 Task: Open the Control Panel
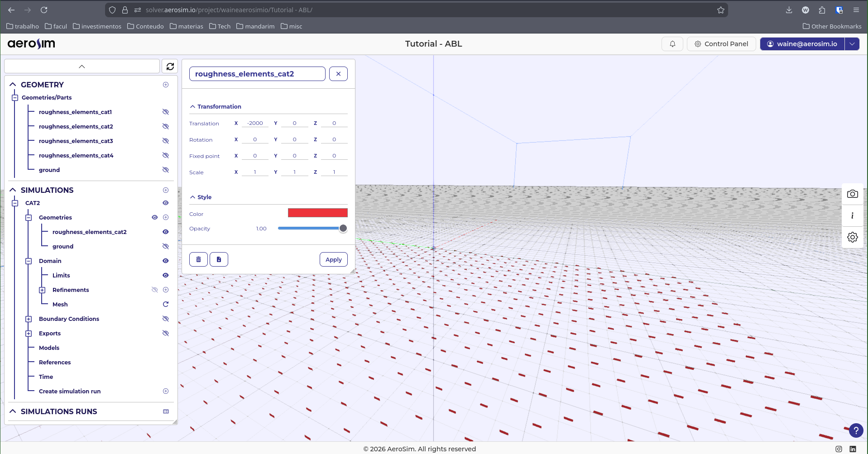tap(721, 43)
